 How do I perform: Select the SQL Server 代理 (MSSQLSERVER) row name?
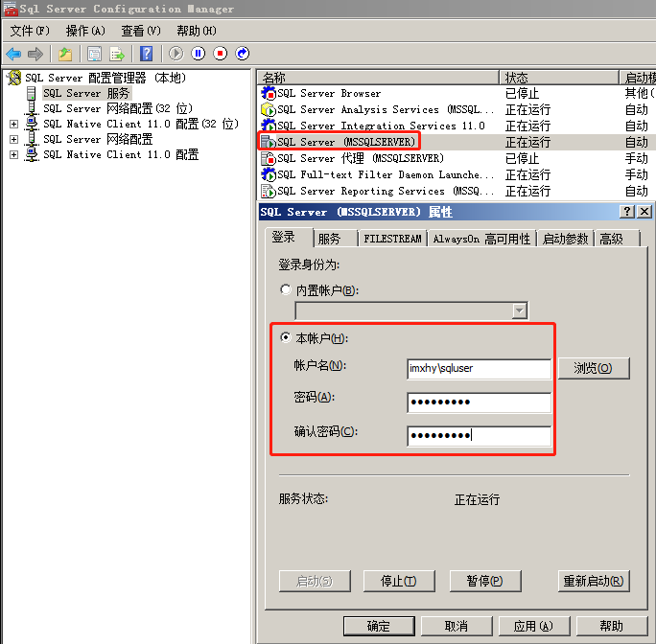(361, 158)
